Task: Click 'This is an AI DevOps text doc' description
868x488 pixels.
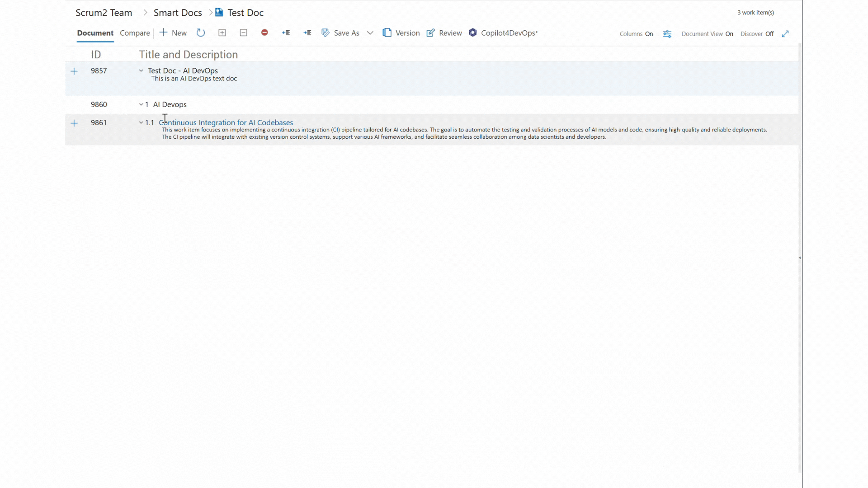Action: [194, 79]
